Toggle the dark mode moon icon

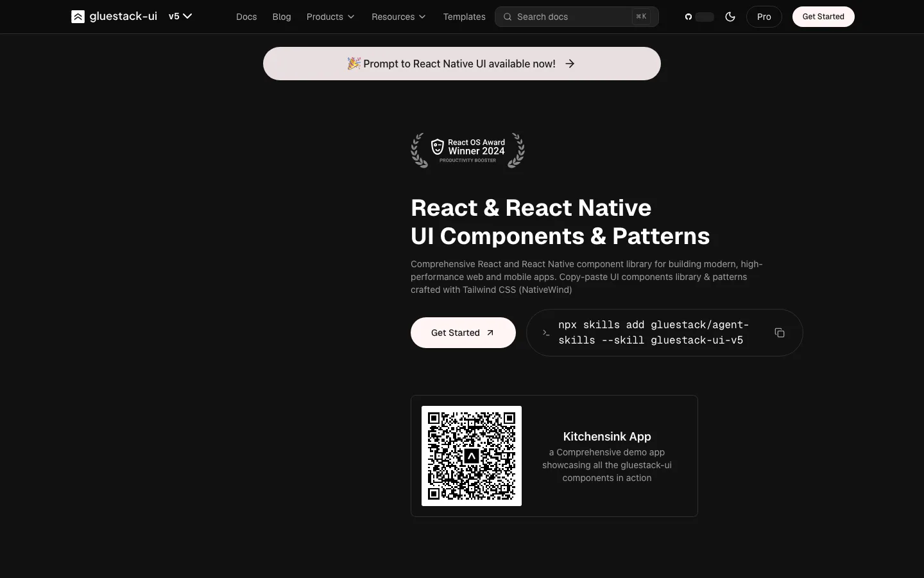click(730, 17)
